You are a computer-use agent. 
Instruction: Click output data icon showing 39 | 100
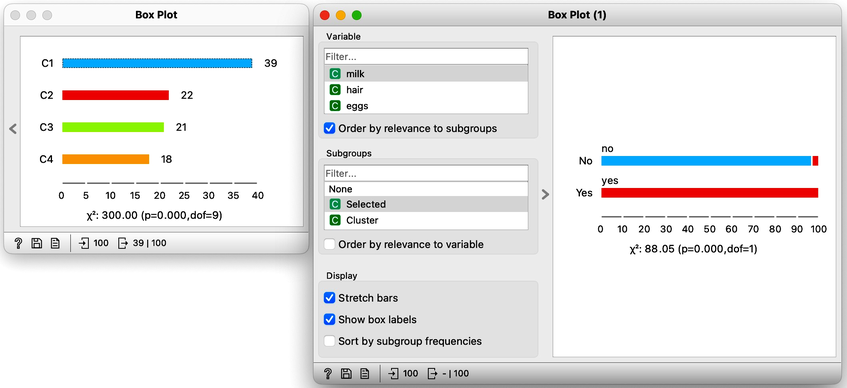(123, 243)
